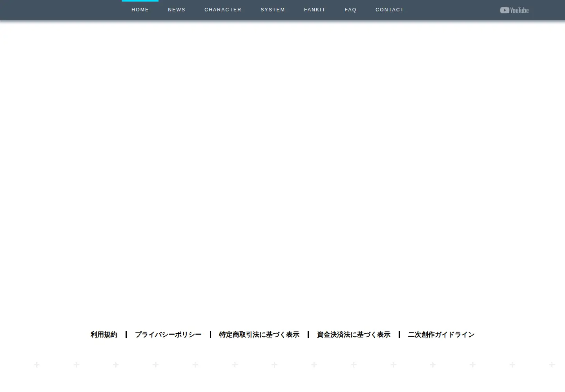This screenshot has width=565, height=392.
Task: Open the 利用規約 footer link
Action: click(x=104, y=334)
